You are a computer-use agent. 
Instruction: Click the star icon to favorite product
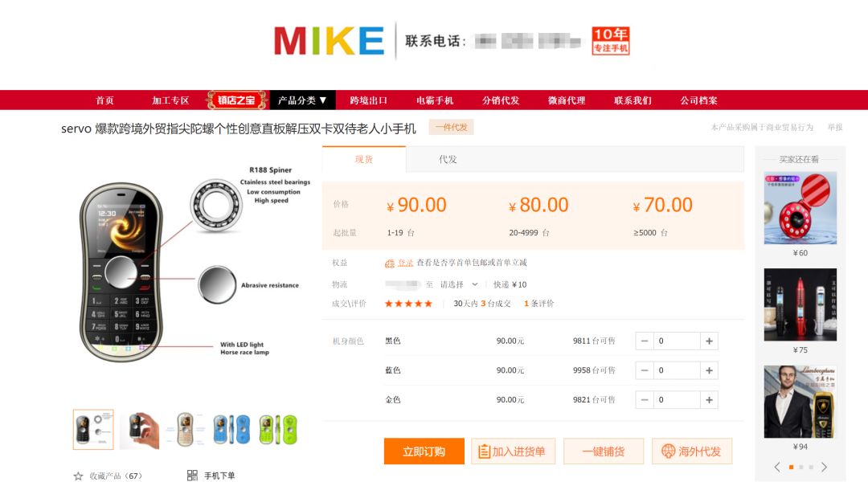(78, 476)
